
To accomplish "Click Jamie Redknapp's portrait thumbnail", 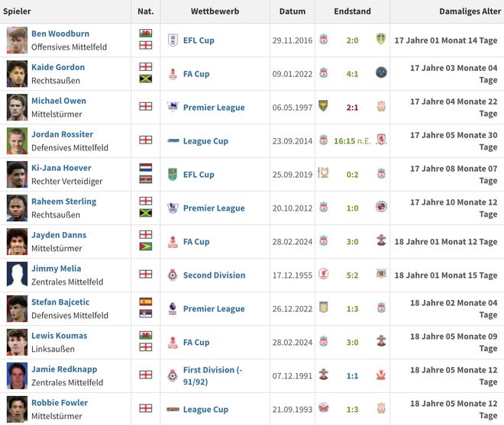I will click(17, 376).
